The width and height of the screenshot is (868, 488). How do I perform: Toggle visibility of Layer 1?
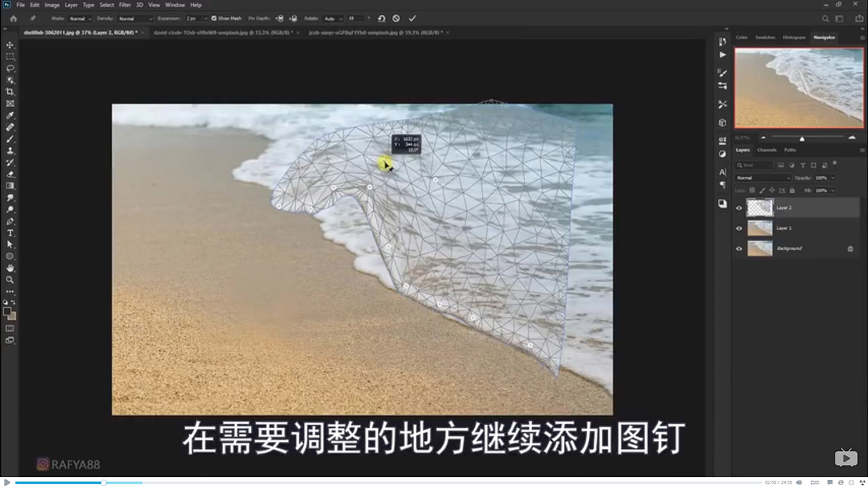739,228
